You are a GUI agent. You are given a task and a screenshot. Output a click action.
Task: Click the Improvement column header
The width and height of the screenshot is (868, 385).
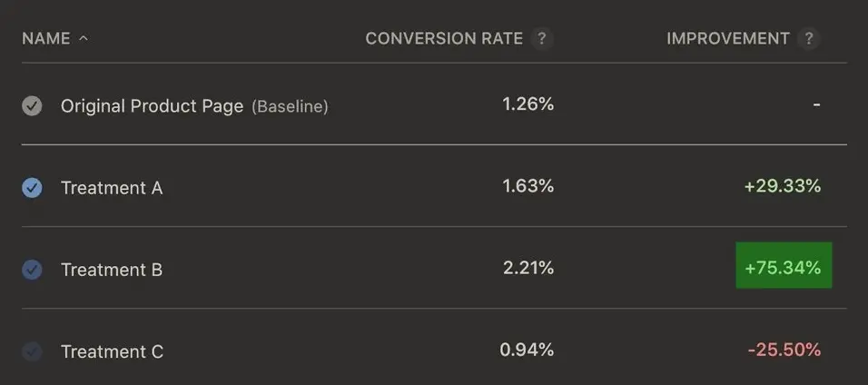coord(728,39)
